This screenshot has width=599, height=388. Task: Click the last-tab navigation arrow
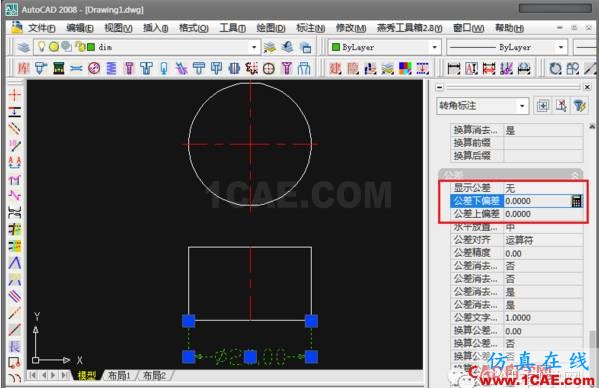65,375
